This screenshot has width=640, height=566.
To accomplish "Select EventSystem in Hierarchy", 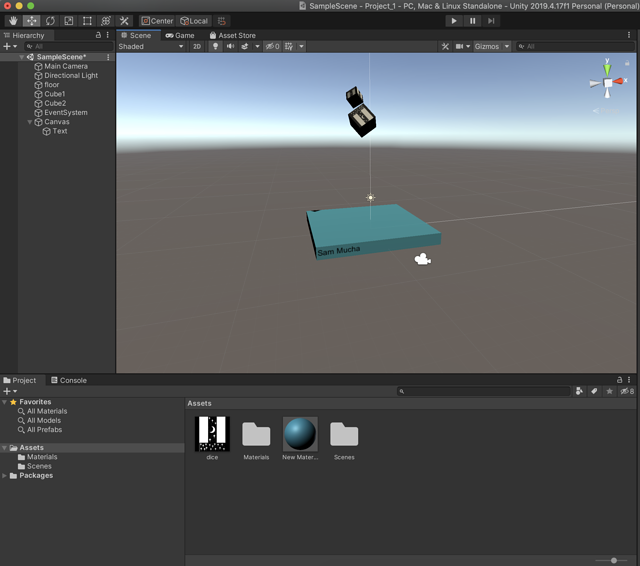I will [x=66, y=113].
